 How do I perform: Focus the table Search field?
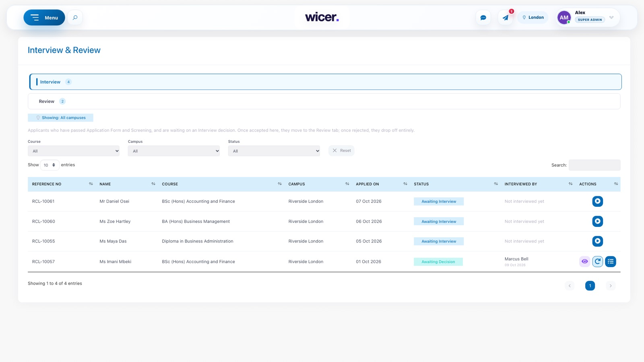(x=594, y=165)
